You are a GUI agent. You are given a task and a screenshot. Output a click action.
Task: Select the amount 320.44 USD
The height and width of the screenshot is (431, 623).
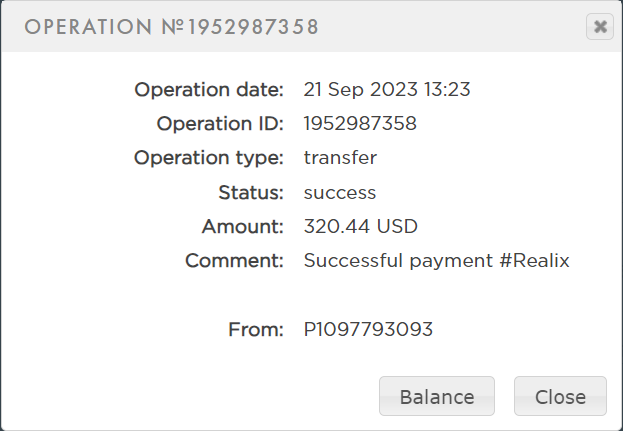pyautogui.click(x=360, y=226)
